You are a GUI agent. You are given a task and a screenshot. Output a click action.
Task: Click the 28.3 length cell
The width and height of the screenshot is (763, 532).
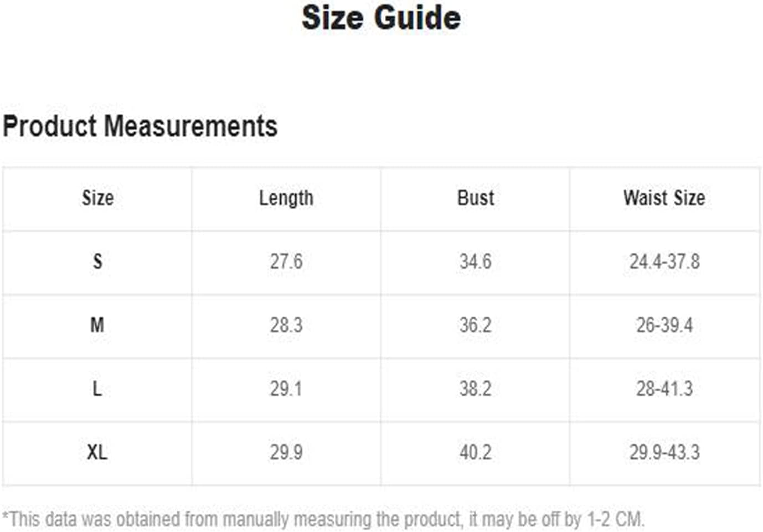(x=286, y=325)
